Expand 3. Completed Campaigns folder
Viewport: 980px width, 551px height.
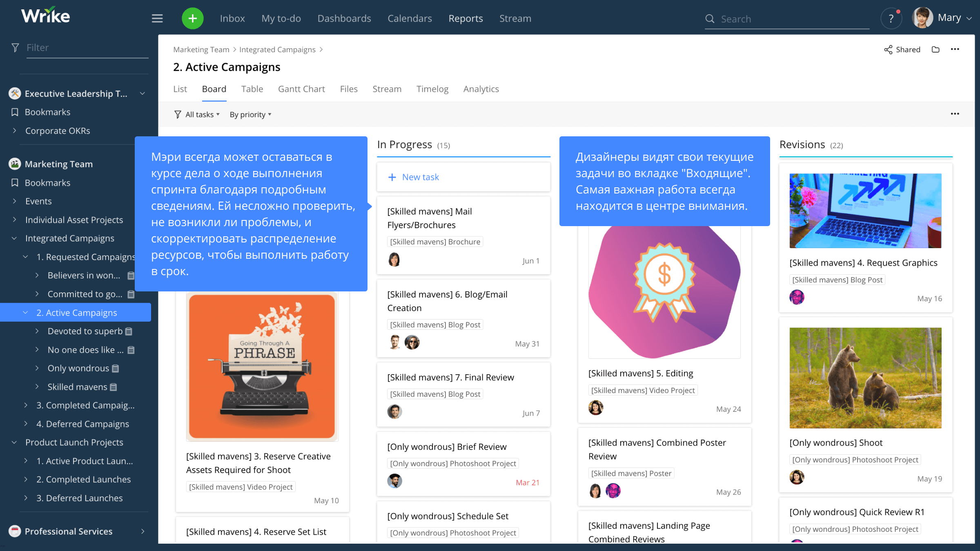[x=26, y=405]
